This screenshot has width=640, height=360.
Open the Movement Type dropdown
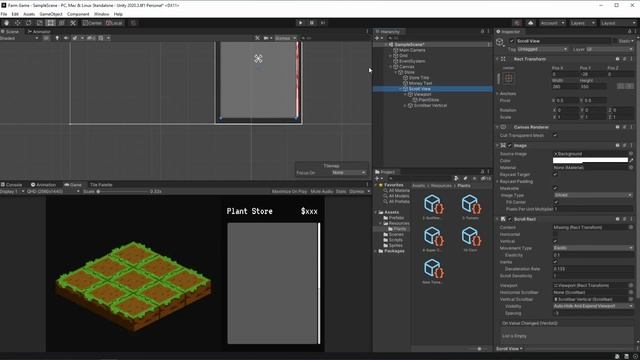pyautogui.click(x=593, y=248)
